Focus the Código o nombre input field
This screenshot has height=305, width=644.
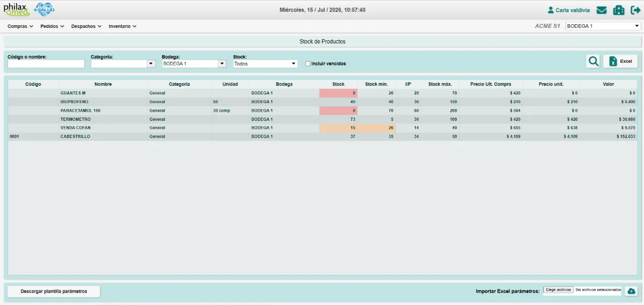[x=46, y=64]
